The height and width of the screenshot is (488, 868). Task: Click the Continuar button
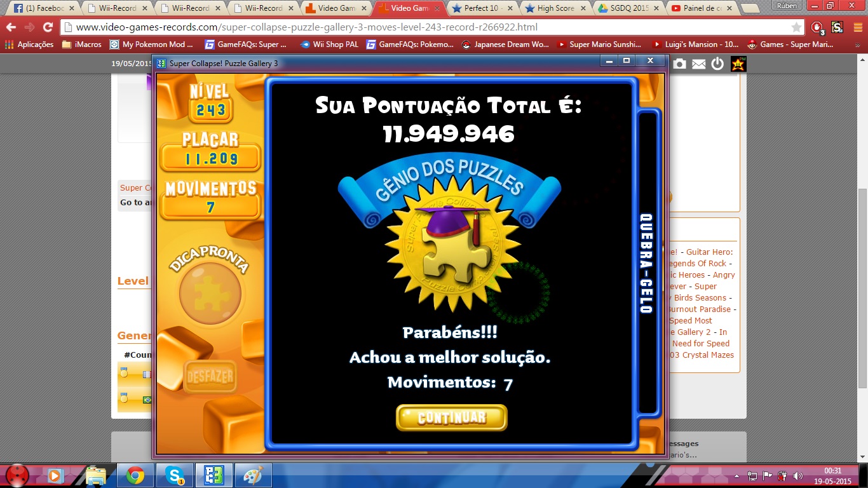click(x=451, y=417)
